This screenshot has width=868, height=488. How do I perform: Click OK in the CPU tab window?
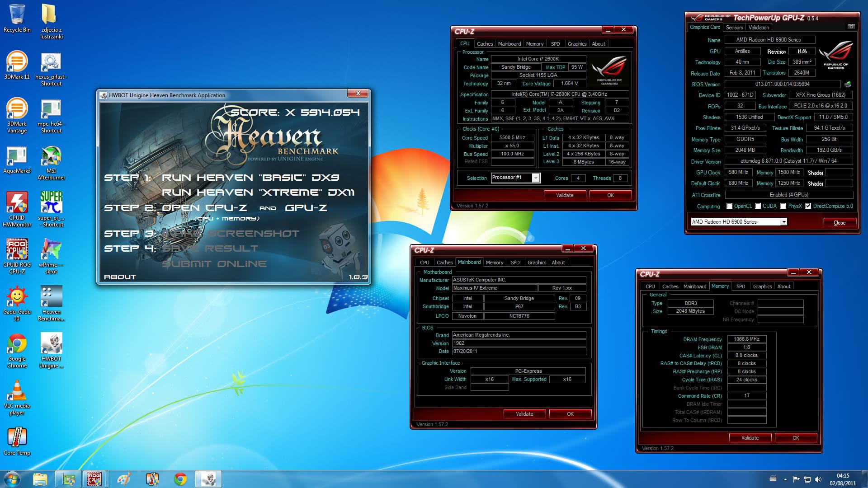tap(610, 195)
